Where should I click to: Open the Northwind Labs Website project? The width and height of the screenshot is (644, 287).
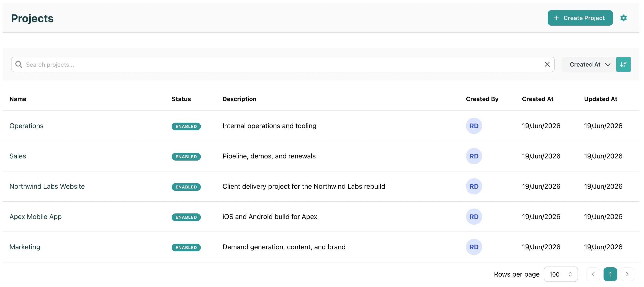pos(47,186)
